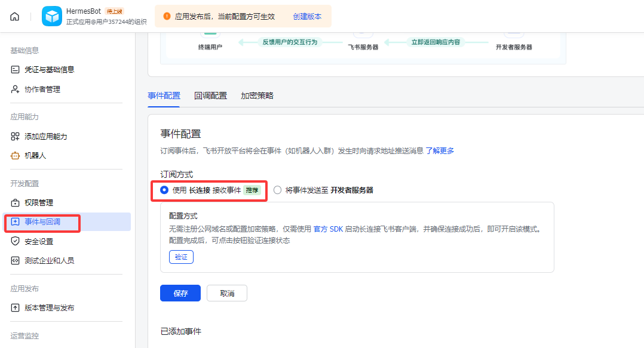Screen dimensions: 644x348
Task: Open the 事件配置 tab
Action: point(164,96)
